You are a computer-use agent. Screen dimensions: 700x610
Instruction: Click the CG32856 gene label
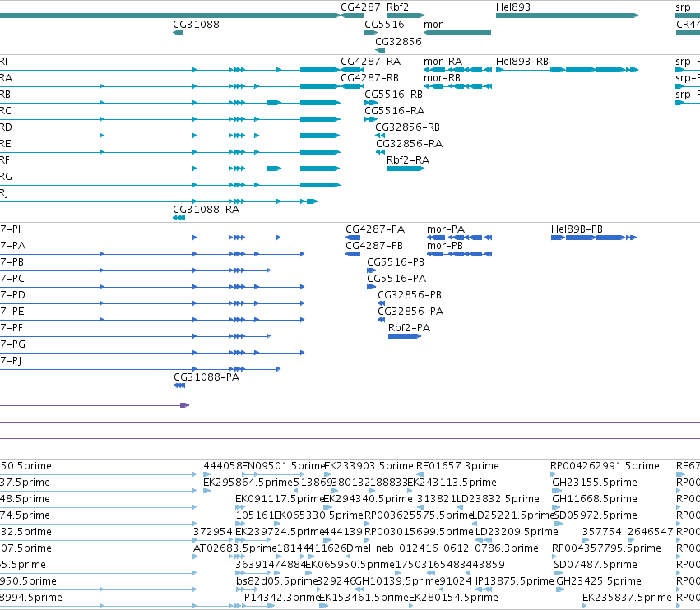398,41
